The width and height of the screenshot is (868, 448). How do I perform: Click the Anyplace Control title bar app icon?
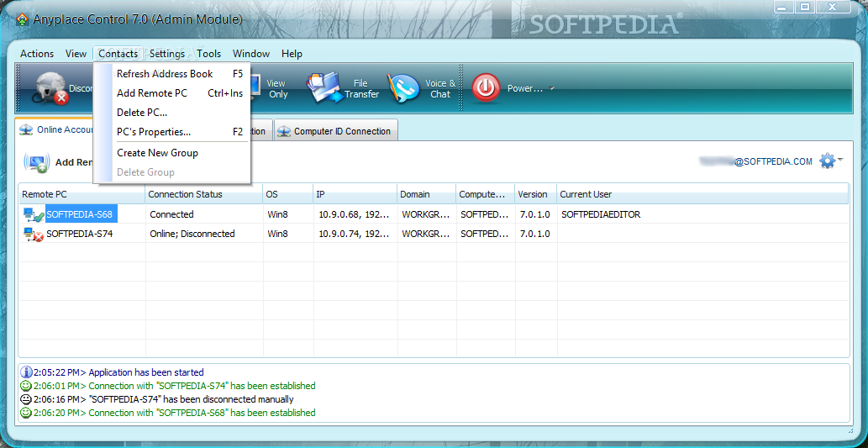point(22,19)
